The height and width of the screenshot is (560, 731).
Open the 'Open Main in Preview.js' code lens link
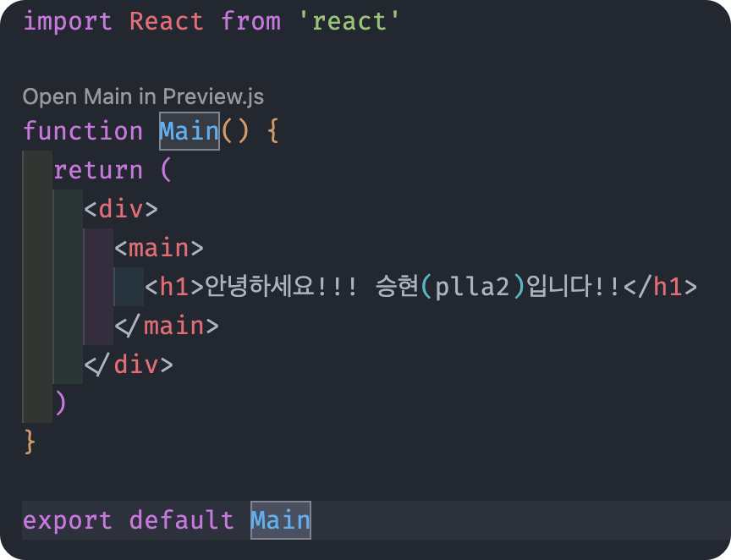click(x=143, y=97)
